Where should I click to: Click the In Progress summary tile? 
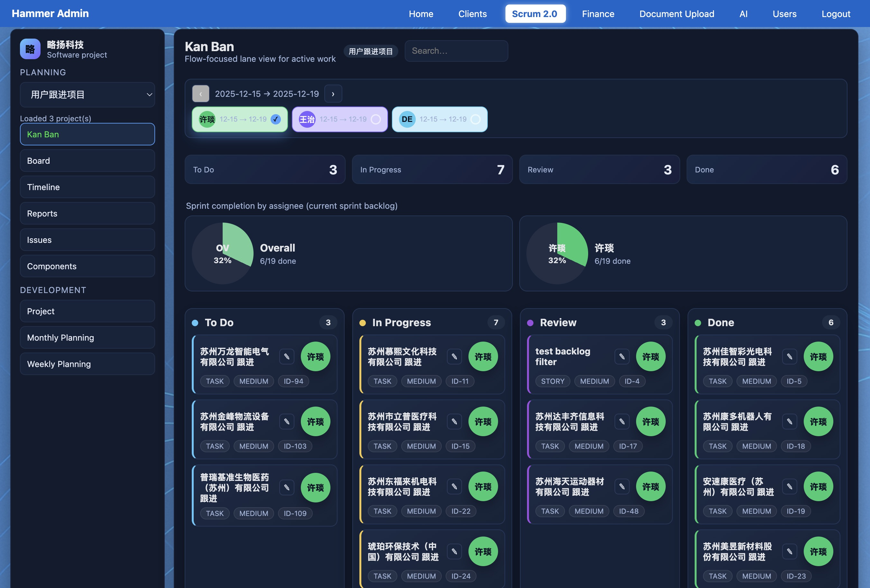[x=432, y=170]
